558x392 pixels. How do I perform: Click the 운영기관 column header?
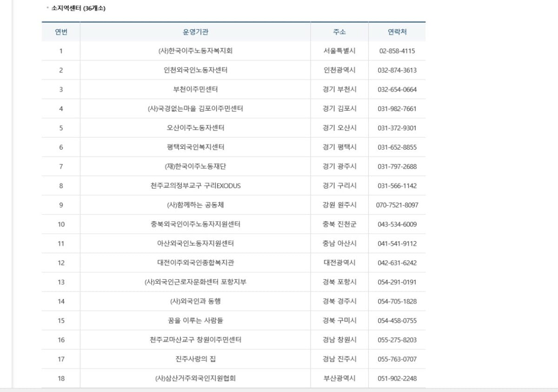pos(195,32)
